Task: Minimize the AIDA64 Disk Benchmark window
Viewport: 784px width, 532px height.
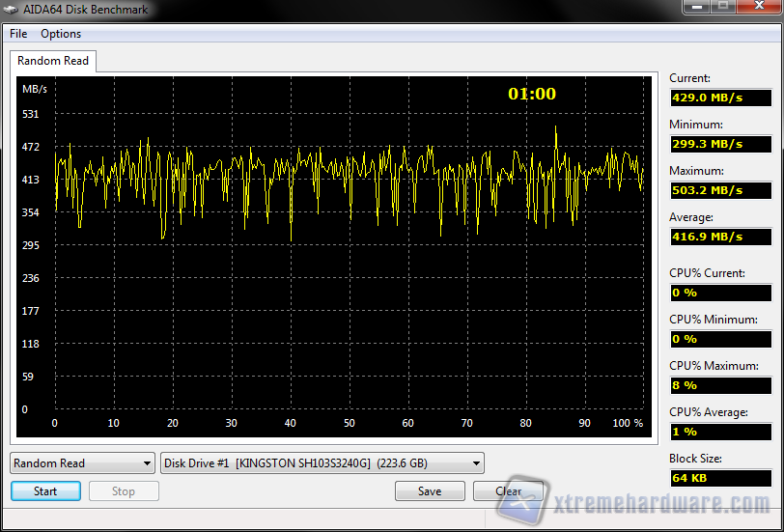Action: pos(698,7)
